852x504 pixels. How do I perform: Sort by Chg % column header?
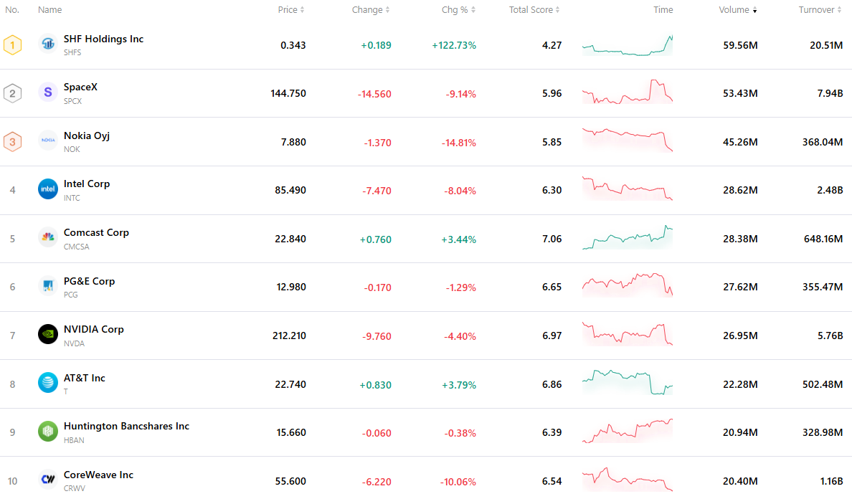coord(458,10)
